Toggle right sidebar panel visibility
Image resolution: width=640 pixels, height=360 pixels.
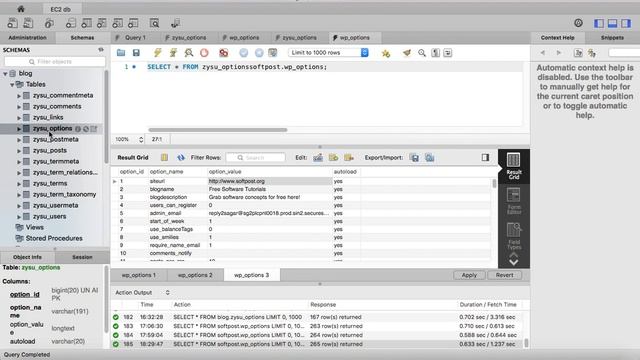point(626,23)
